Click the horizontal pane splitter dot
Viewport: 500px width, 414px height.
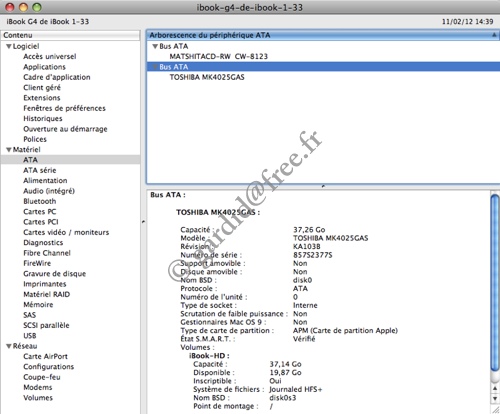click(x=323, y=186)
